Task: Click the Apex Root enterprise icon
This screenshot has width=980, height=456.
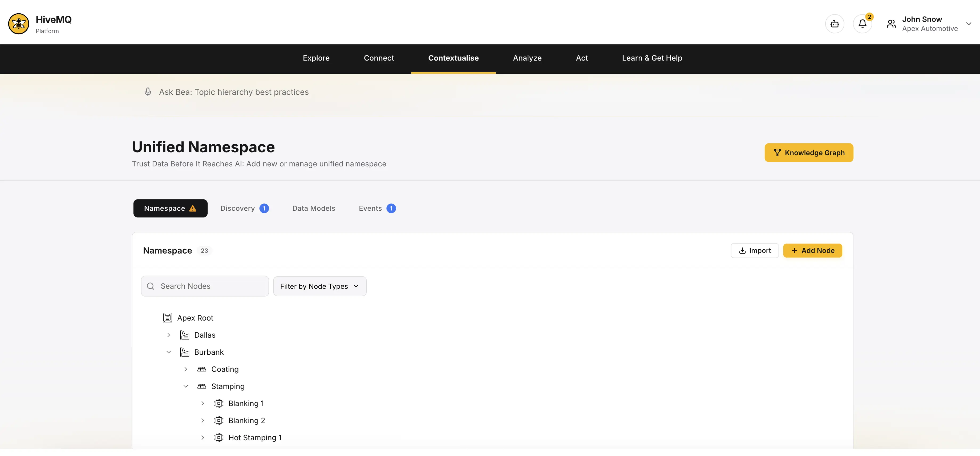Action: [x=167, y=318]
